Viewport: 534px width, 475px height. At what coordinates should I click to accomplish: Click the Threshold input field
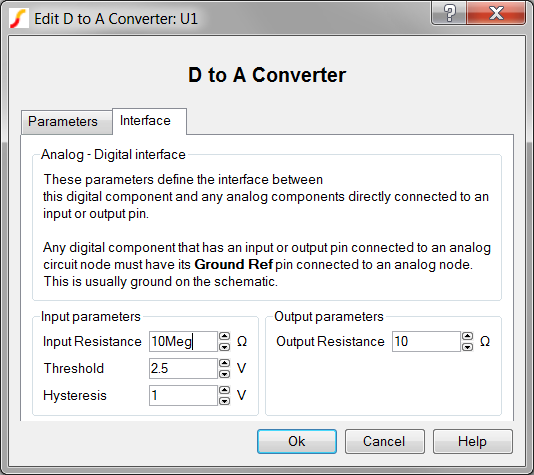(183, 368)
